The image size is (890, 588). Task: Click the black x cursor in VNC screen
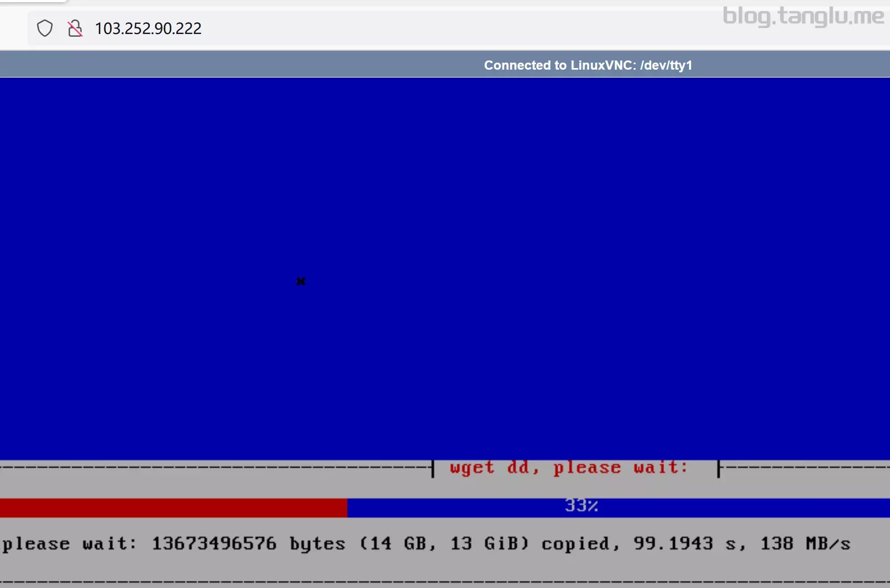coord(301,281)
